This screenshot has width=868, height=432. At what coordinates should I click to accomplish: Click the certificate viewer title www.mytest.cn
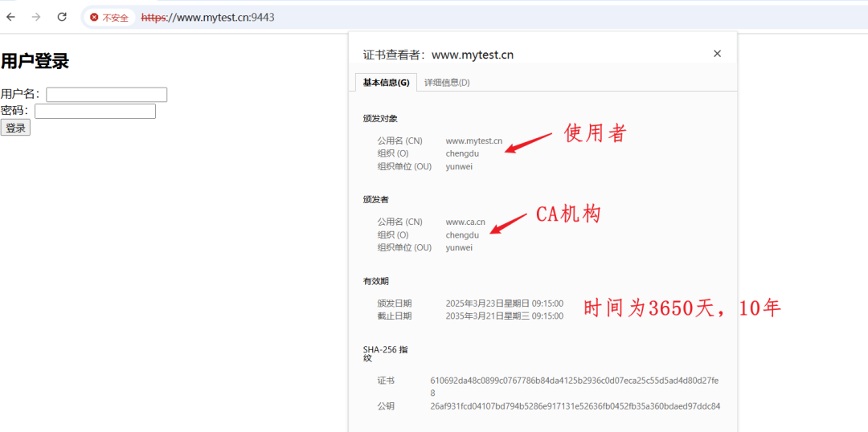coord(472,55)
